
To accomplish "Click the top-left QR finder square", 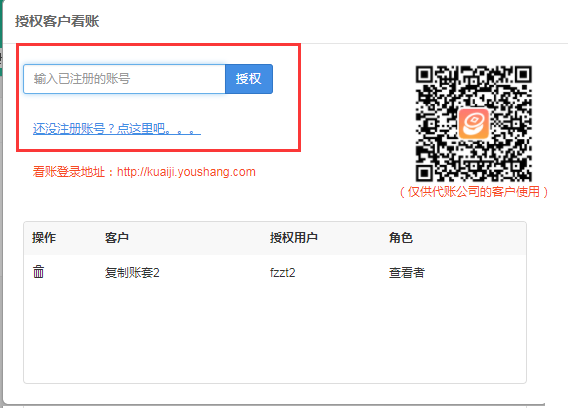I will click(x=424, y=74).
